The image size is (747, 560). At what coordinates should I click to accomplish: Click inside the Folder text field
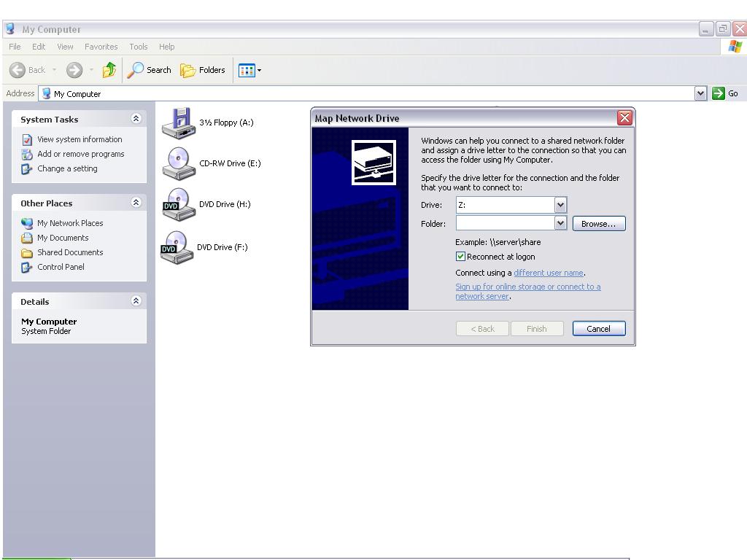click(506, 223)
